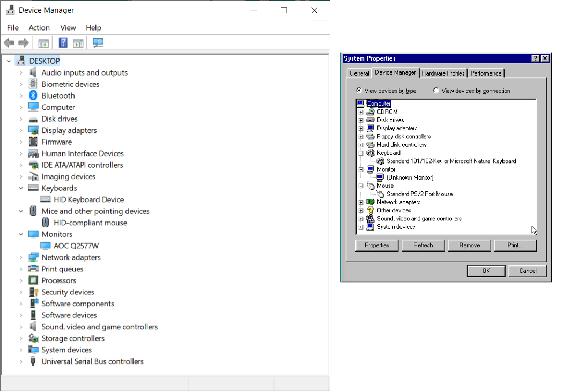Click the Scan for hardware changes icon
The width and height of the screenshot is (563, 392).
coord(98,42)
